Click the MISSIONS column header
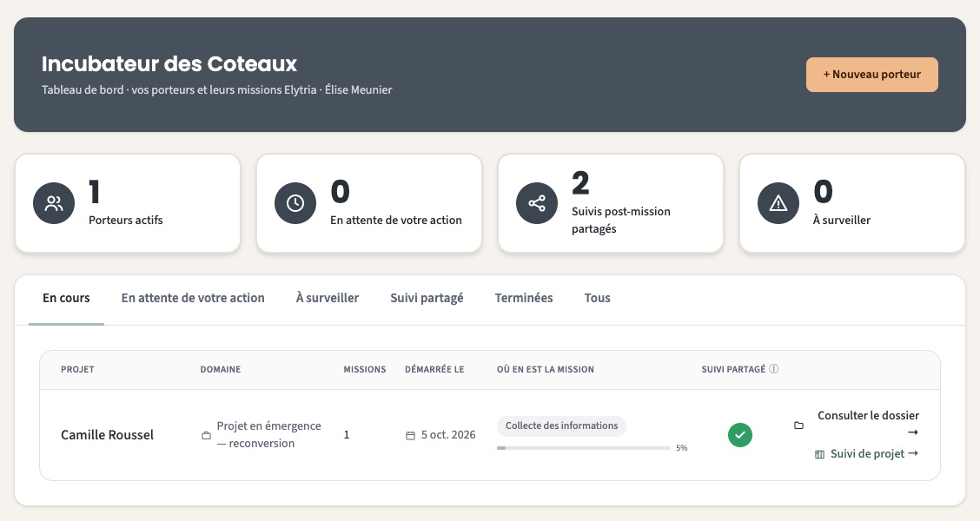 [x=365, y=369]
